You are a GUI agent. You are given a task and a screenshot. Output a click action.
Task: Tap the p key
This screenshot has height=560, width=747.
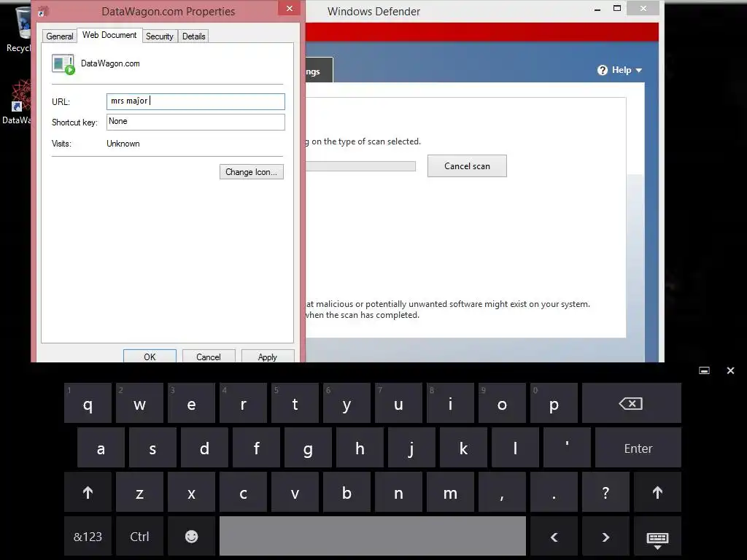(x=554, y=403)
